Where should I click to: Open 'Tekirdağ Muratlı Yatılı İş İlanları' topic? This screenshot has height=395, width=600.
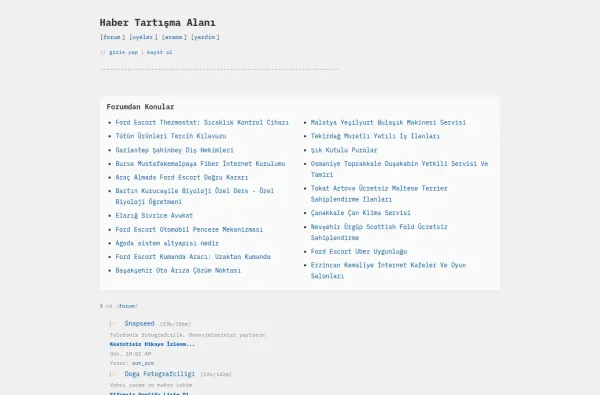tap(375, 136)
